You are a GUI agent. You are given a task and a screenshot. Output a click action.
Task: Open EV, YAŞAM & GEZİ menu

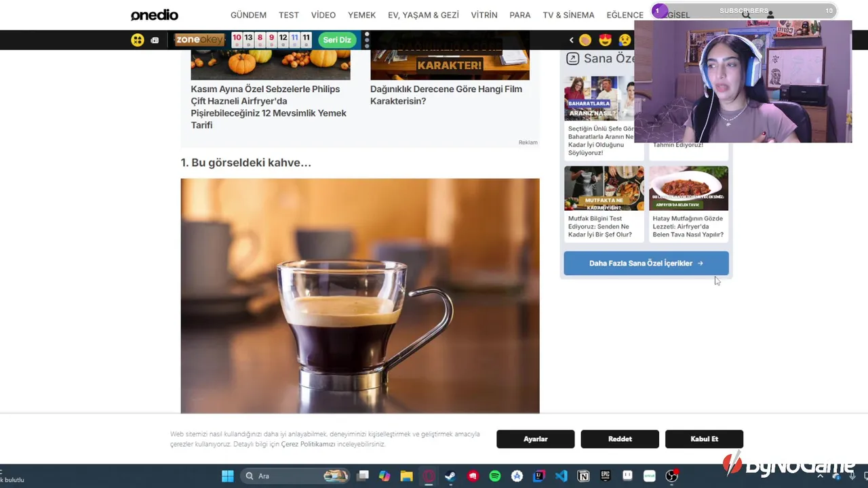coord(423,15)
